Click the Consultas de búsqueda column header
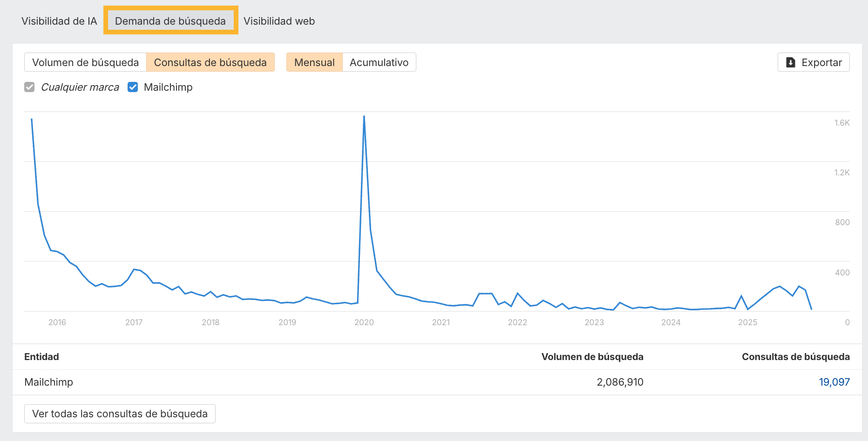868x441 pixels. tap(795, 357)
